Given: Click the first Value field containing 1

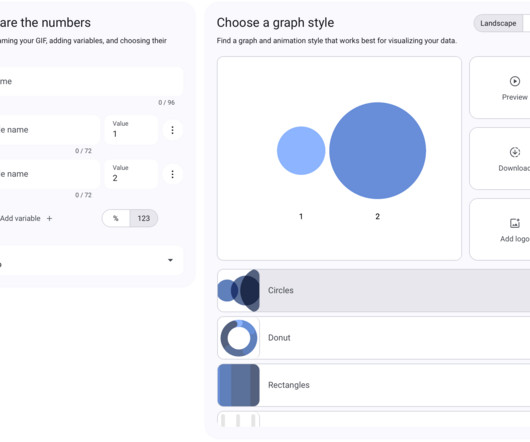Looking at the screenshot, I should point(131,130).
